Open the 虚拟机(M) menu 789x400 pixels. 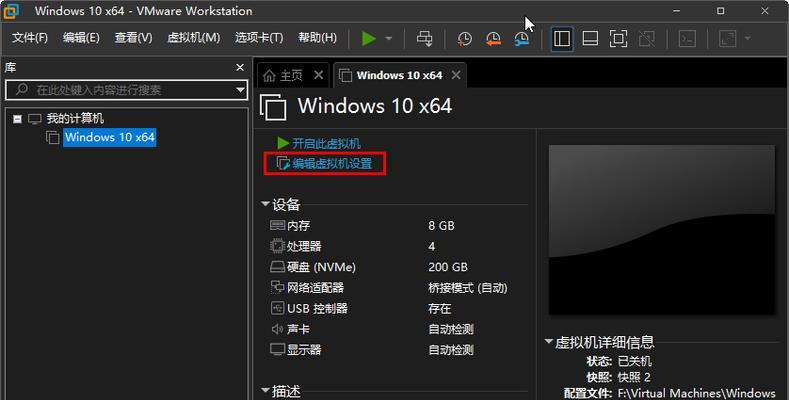tap(194, 38)
